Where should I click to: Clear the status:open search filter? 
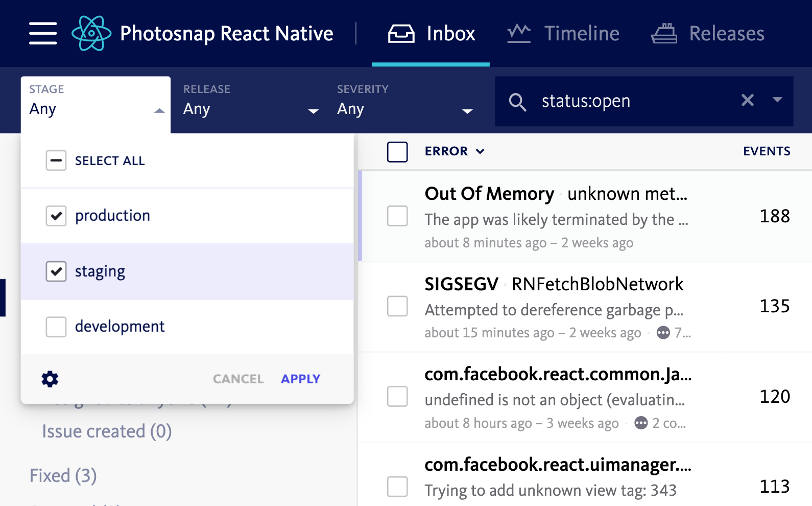[x=748, y=100]
